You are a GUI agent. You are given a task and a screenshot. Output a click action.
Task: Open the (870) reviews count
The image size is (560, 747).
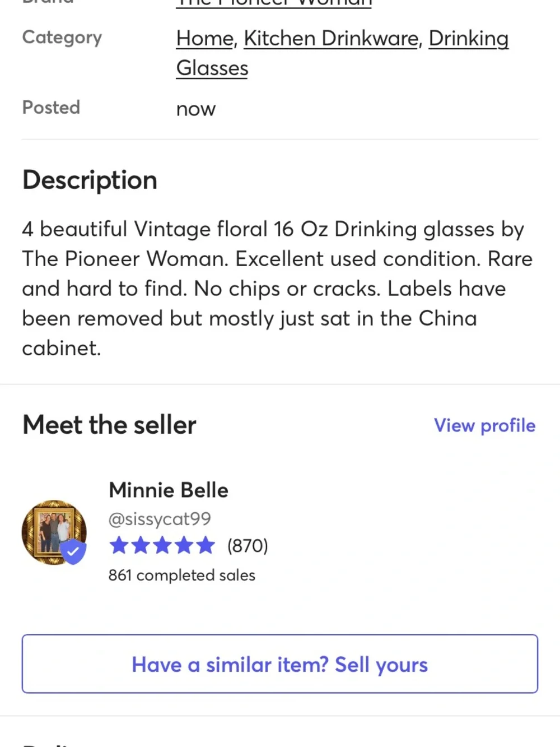tap(248, 546)
